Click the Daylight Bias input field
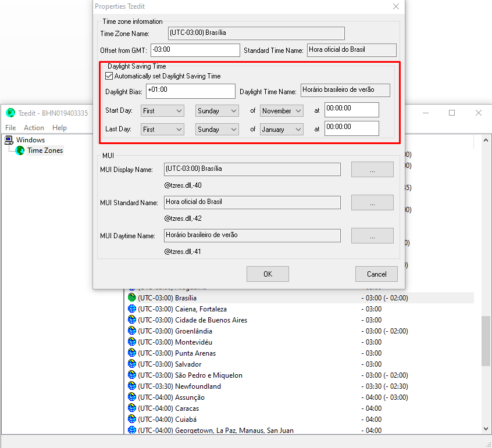This screenshot has width=492, height=448. [x=190, y=91]
